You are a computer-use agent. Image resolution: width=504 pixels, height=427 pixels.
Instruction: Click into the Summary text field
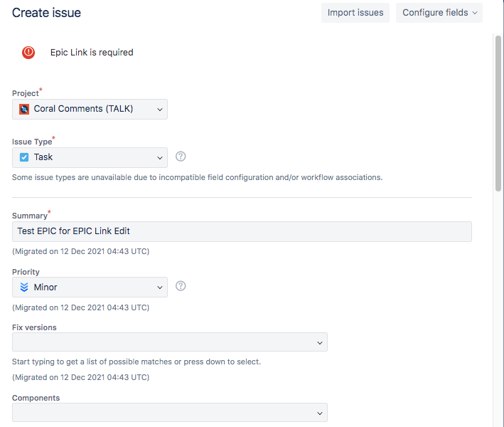click(x=242, y=231)
